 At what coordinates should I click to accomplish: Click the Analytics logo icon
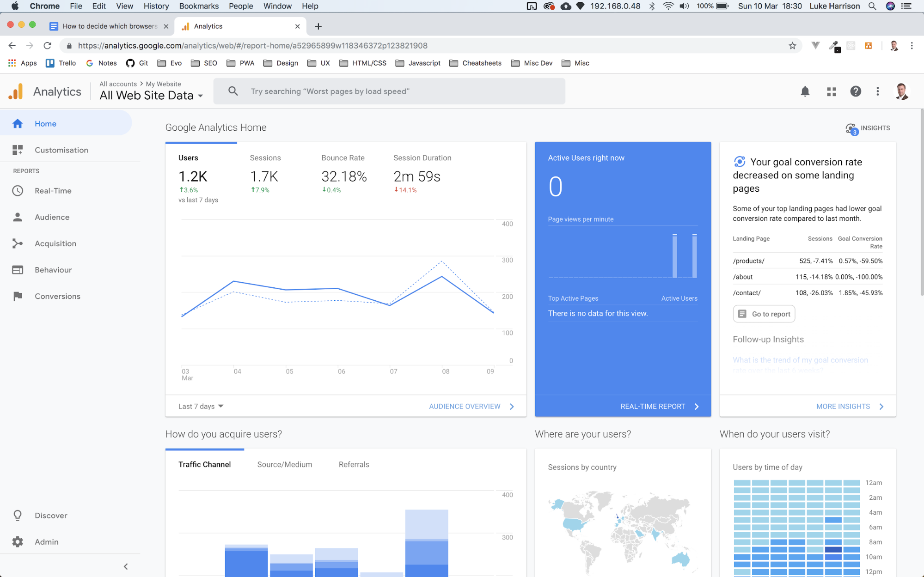pyautogui.click(x=16, y=91)
